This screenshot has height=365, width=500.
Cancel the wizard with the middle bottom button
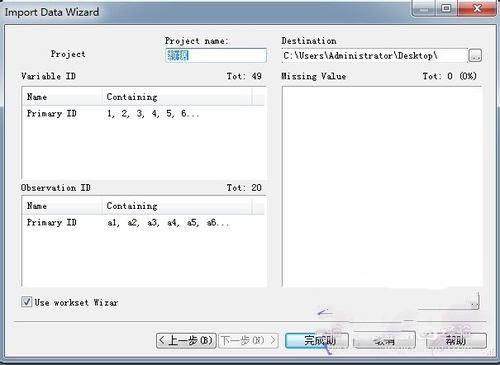(x=384, y=341)
